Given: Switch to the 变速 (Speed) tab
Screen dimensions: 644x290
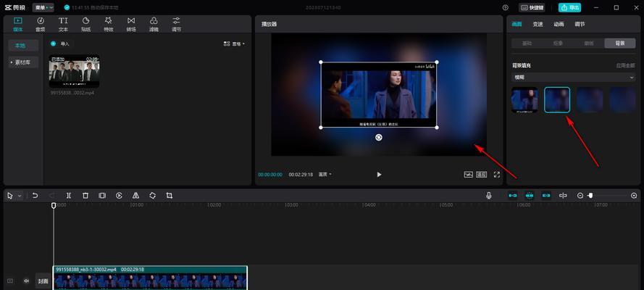Looking at the screenshot, I should tap(538, 24).
